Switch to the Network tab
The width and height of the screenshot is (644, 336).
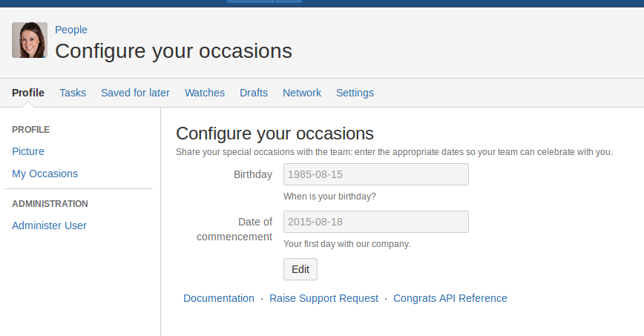[302, 93]
